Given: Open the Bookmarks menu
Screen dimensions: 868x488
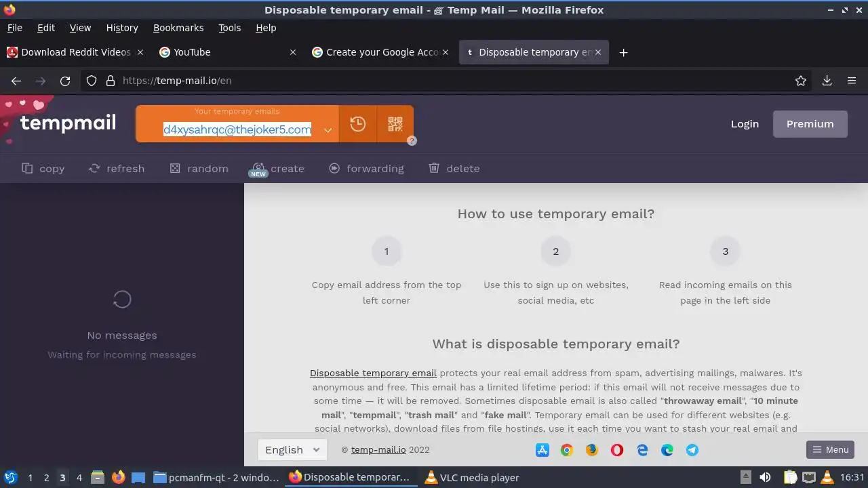Looking at the screenshot, I should pos(178,28).
